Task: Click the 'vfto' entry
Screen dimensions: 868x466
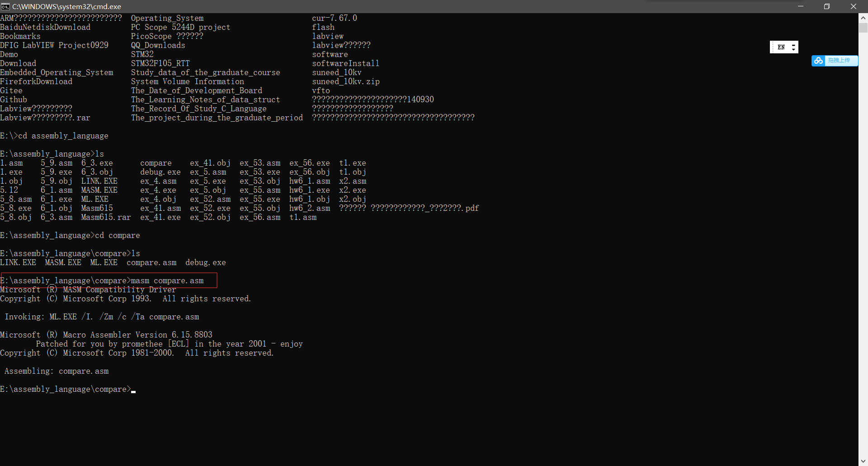Action: [x=321, y=90]
